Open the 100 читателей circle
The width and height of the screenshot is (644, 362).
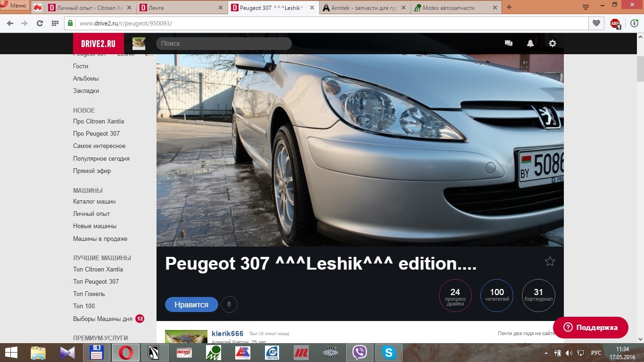pos(497,296)
